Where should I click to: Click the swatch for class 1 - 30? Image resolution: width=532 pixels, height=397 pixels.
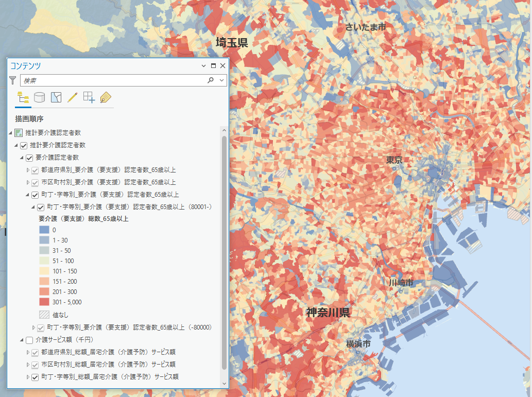(44, 240)
